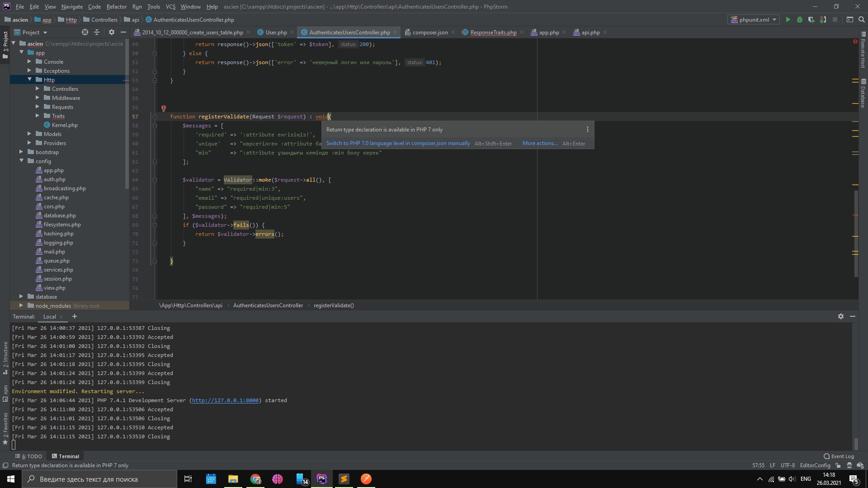Click More actions... in the tooltip
868x488 pixels.
(540, 143)
